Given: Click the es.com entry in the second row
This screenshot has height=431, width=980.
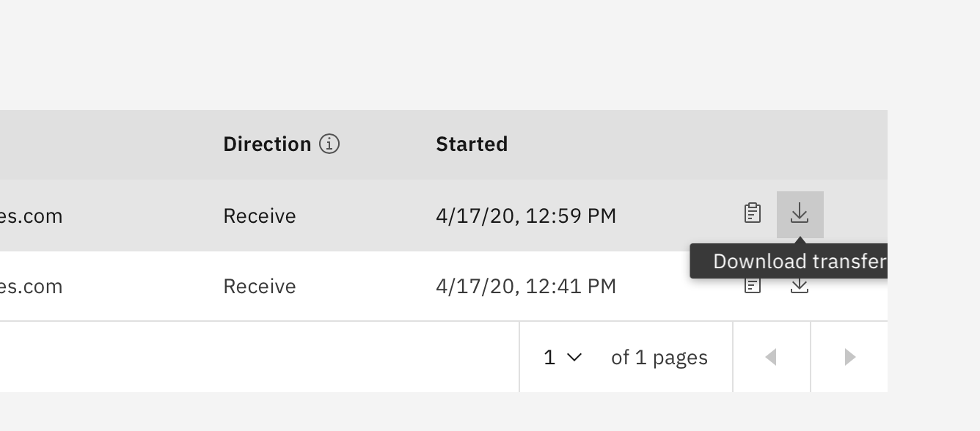Looking at the screenshot, I should [32, 286].
